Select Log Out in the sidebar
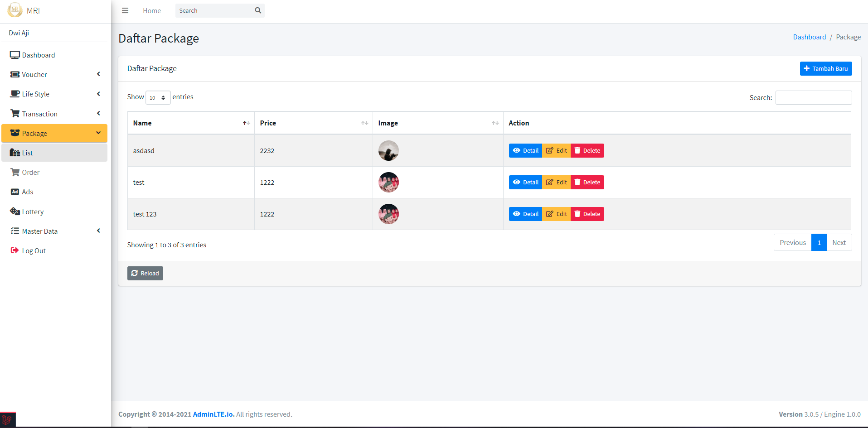 54,250
